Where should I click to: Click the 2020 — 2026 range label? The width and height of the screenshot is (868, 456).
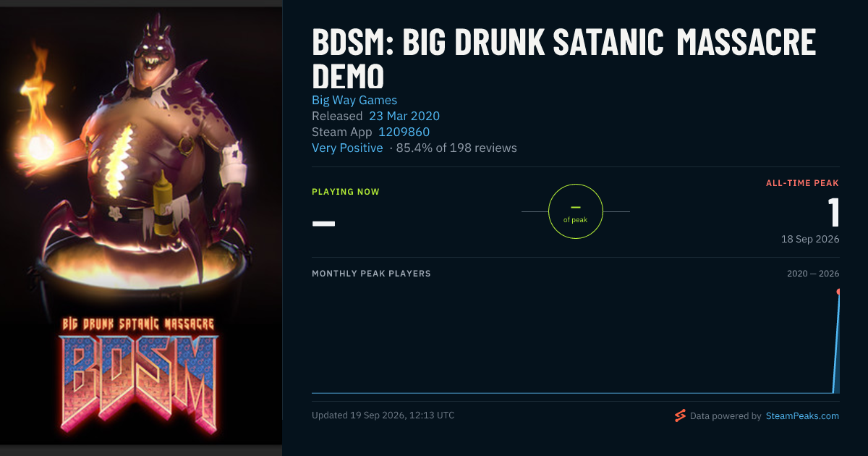[813, 274]
